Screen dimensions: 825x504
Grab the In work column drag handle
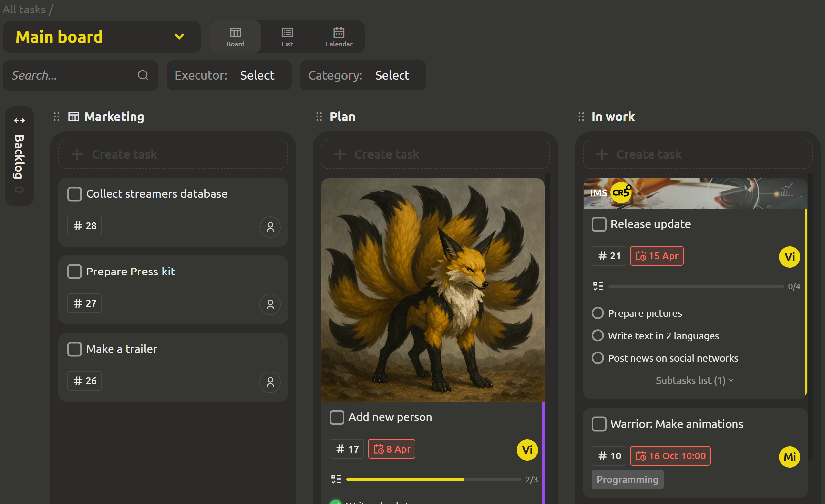pos(581,117)
